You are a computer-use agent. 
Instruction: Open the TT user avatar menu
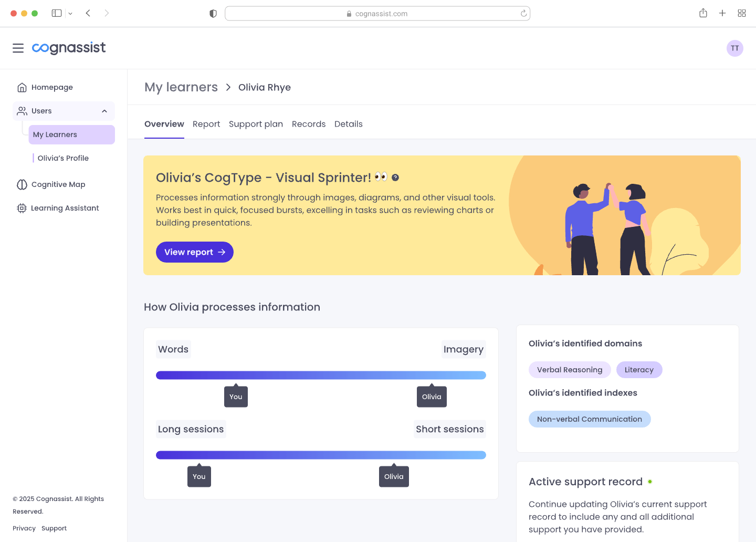(735, 48)
